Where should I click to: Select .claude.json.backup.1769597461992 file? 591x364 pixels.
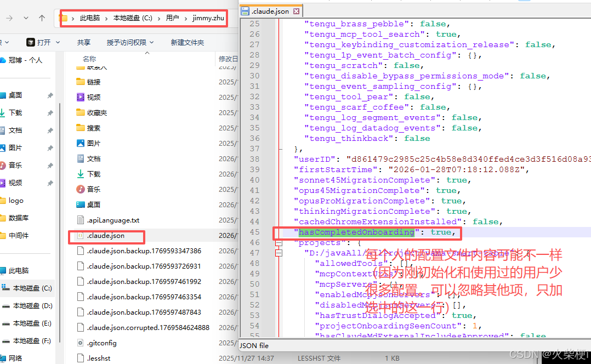point(144,281)
